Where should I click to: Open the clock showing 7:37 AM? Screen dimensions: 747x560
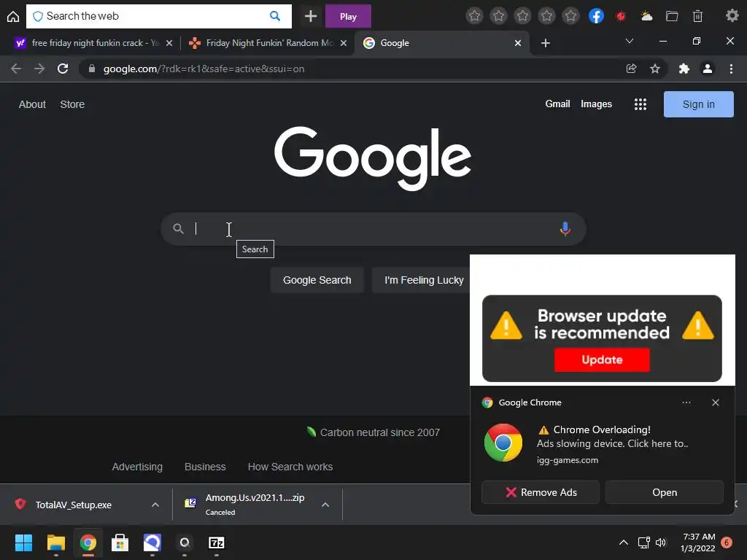[698, 542]
